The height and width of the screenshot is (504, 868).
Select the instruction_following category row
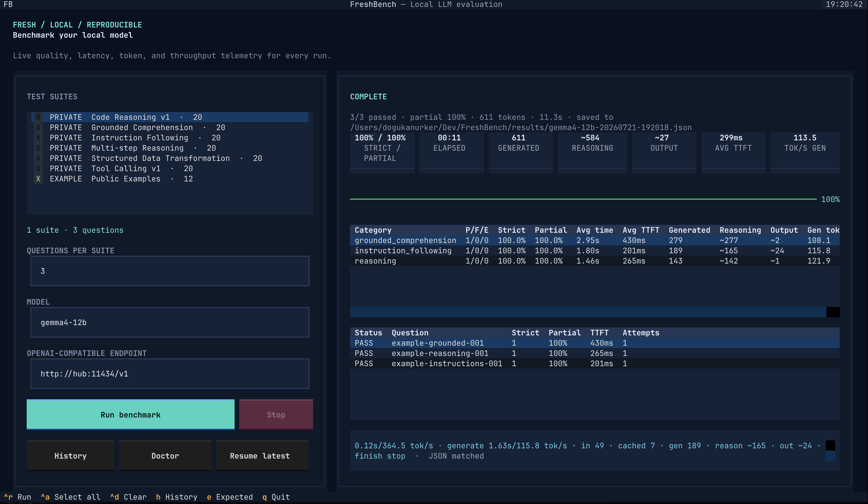coord(595,251)
